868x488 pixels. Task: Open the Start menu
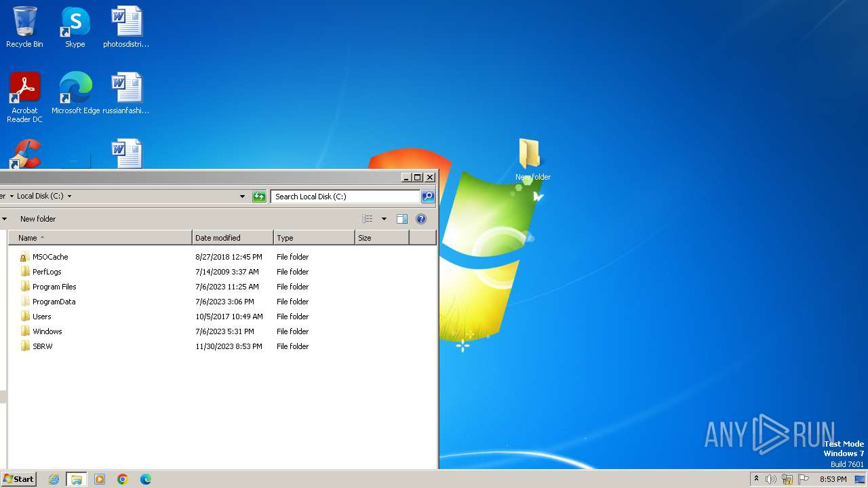click(18, 479)
